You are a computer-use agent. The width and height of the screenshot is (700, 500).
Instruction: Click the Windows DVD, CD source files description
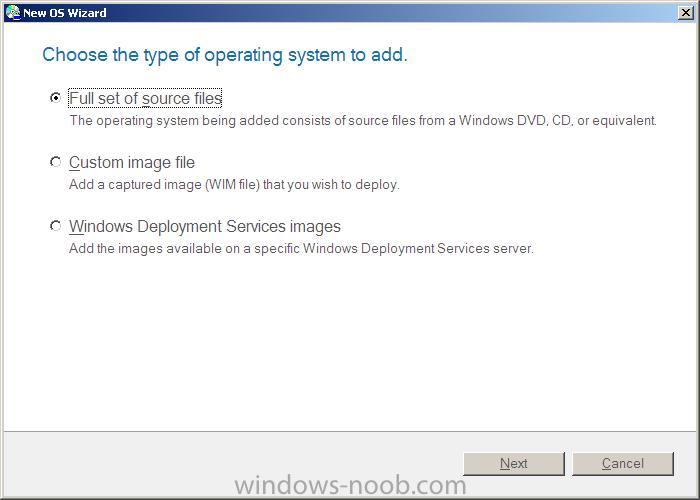coord(363,121)
